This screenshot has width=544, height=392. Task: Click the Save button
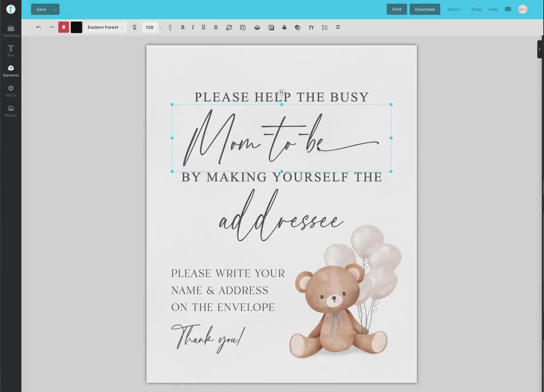tap(41, 9)
